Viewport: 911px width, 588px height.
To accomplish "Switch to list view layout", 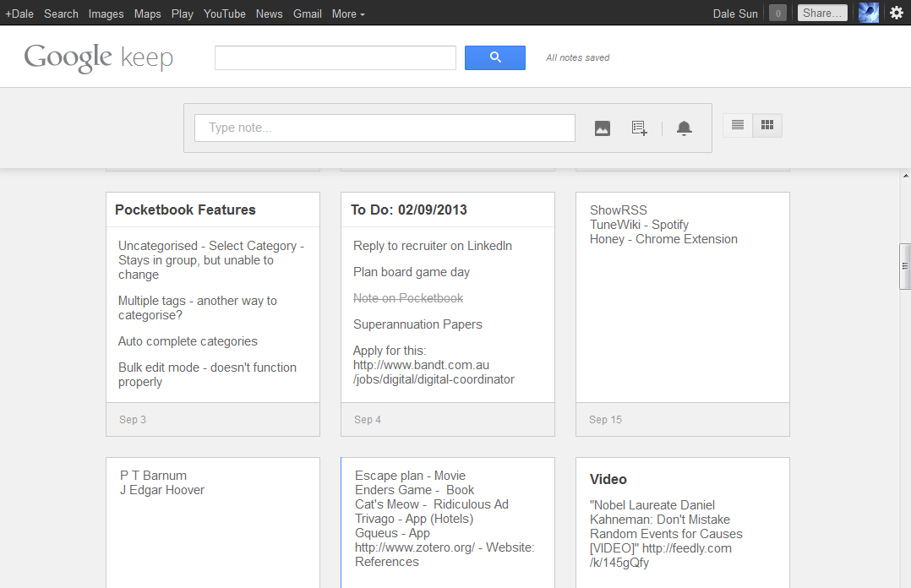I will (738, 125).
